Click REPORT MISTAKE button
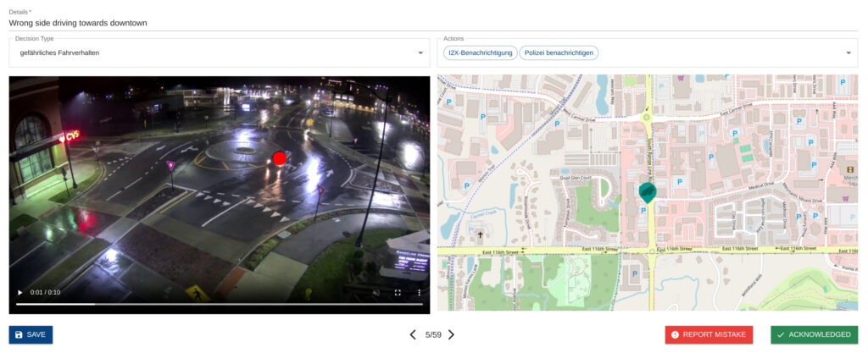Screen dimensions: 868x353 (x=709, y=334)
